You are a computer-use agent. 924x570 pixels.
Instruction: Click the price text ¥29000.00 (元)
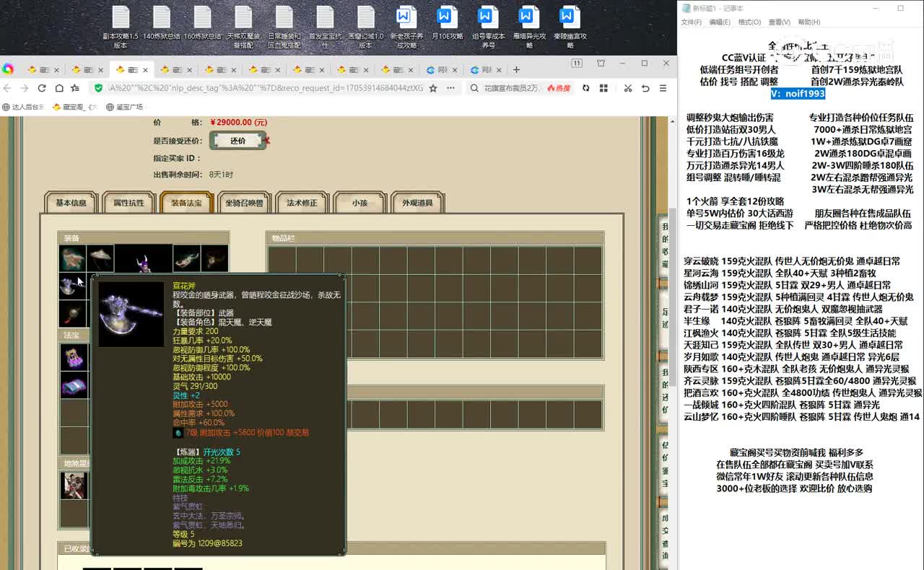tap(237, 123)
